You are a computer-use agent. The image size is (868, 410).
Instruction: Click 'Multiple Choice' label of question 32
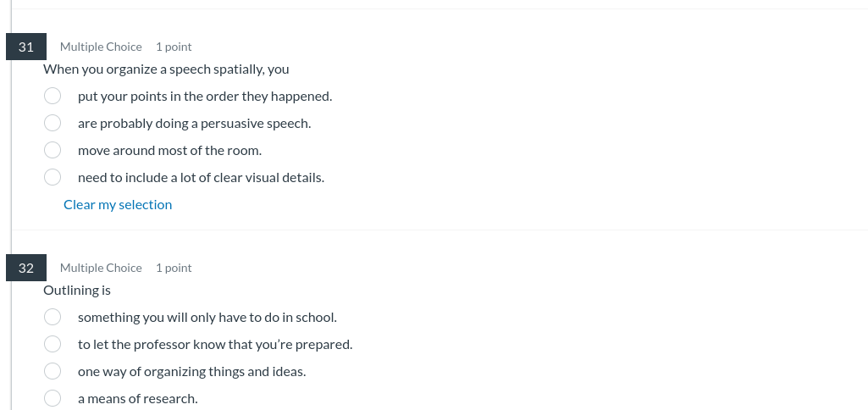tap(101, 268)
